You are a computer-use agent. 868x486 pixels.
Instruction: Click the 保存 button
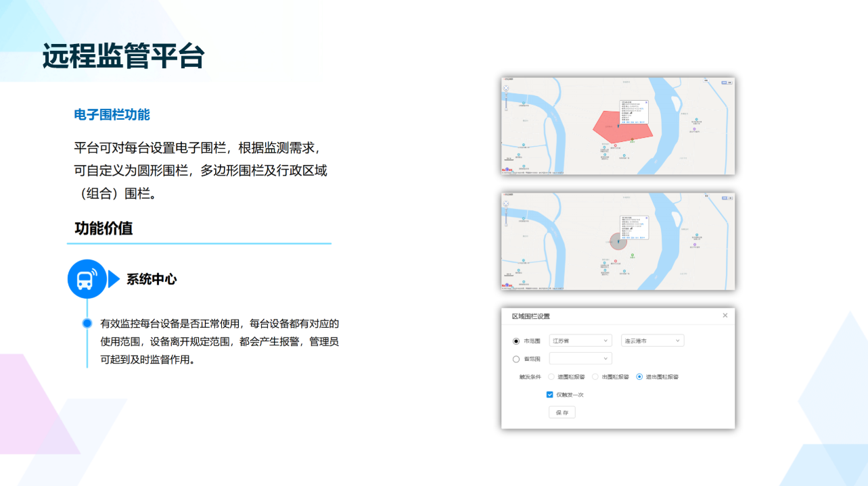click(x=562, y=412)
